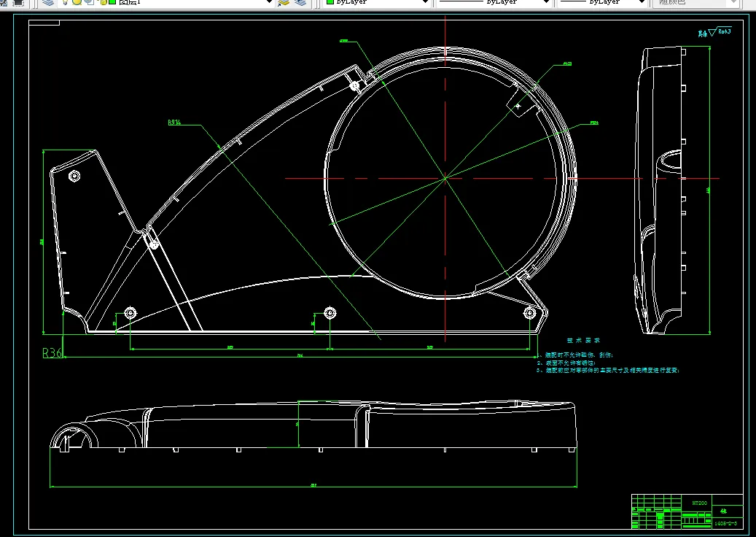Select the large R36 dimension text
Image resolution: width=756 pixels, height=537 pixels.
click(52, 352)
